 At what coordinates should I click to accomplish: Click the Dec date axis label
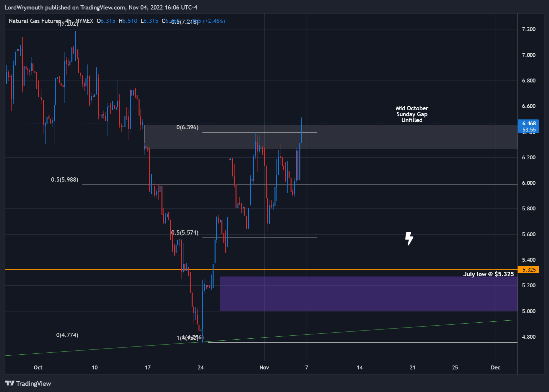tap(496, 367)
